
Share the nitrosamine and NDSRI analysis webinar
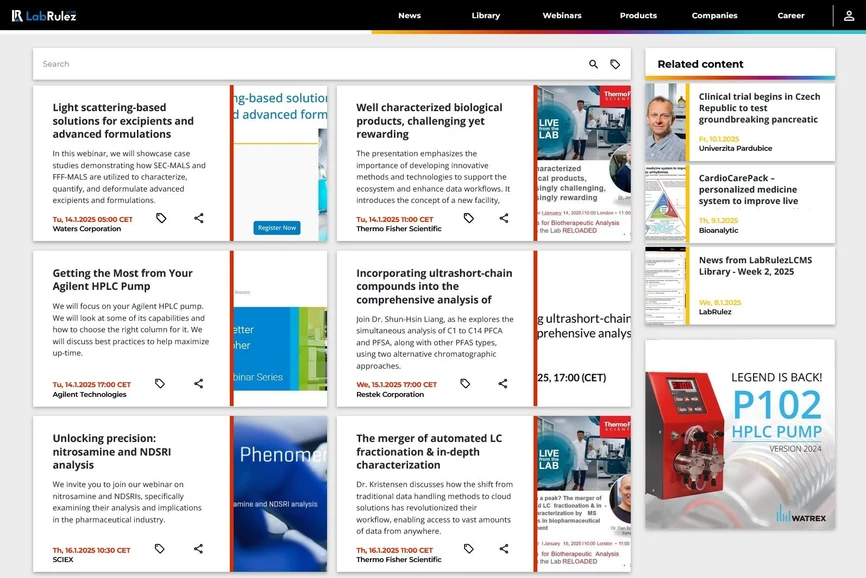coord(198,548)
